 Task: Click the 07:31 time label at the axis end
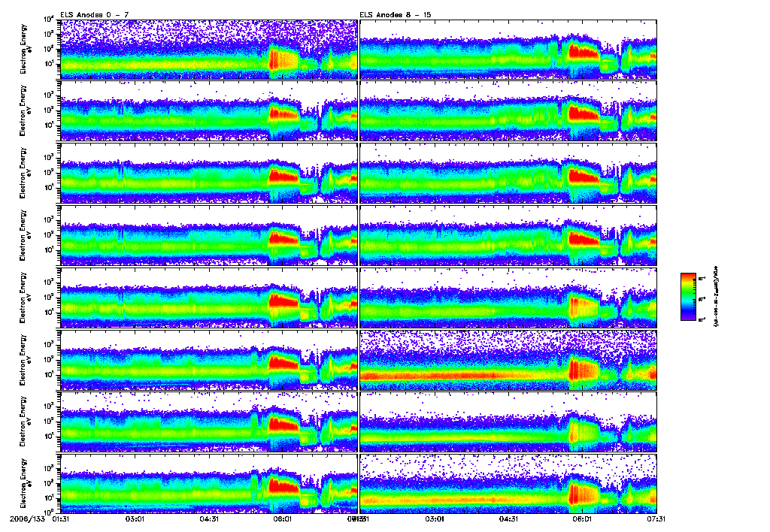[x=656, y=518]
